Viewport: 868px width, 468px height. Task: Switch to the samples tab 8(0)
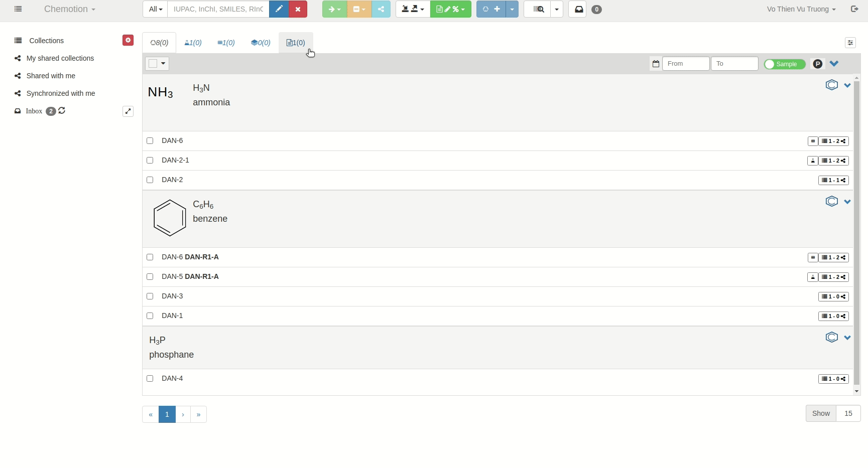pos(159,43)
